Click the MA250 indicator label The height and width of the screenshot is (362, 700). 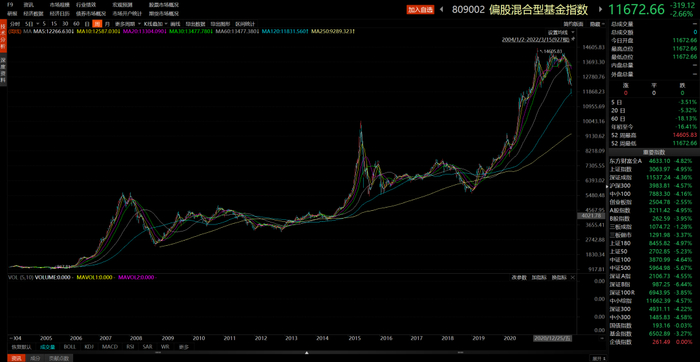pyautogui.click(x=333, y=31)
